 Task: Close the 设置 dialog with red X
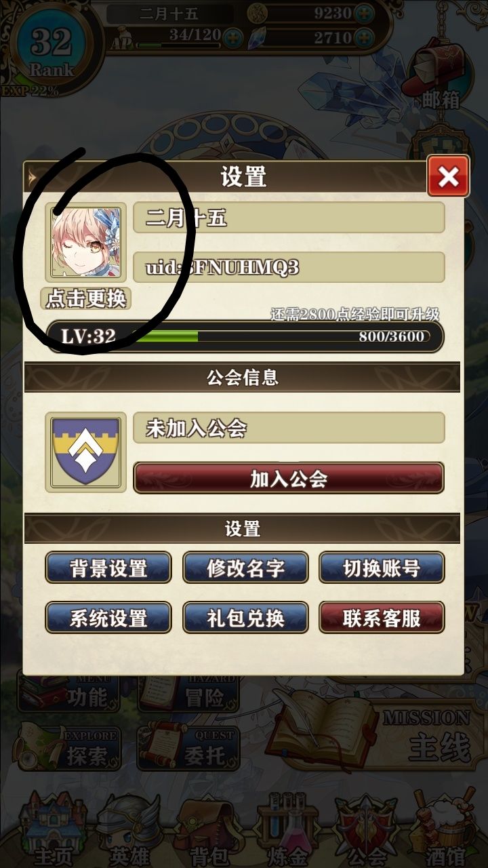(x=448, y=176)
